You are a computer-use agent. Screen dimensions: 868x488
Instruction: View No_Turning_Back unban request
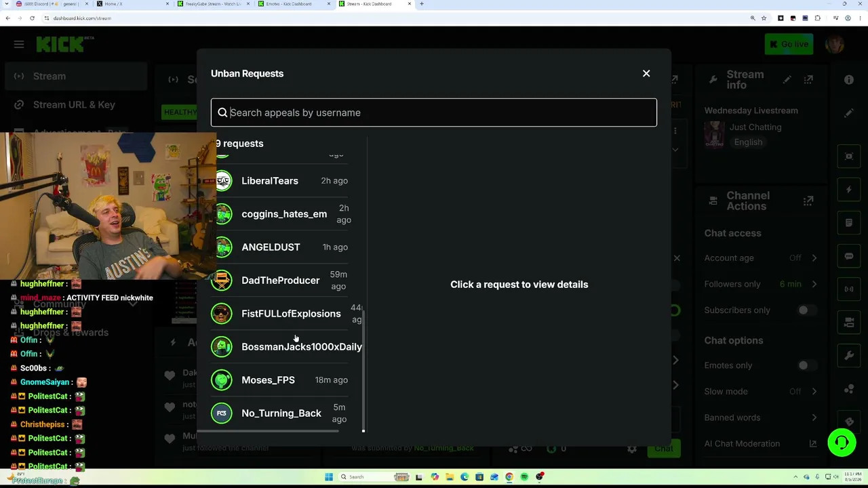[279, 413]
